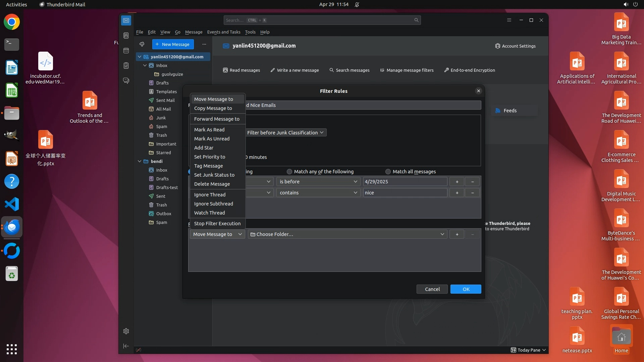
Task: Choose Mark As Read from action list
Action: coord(209,130)
